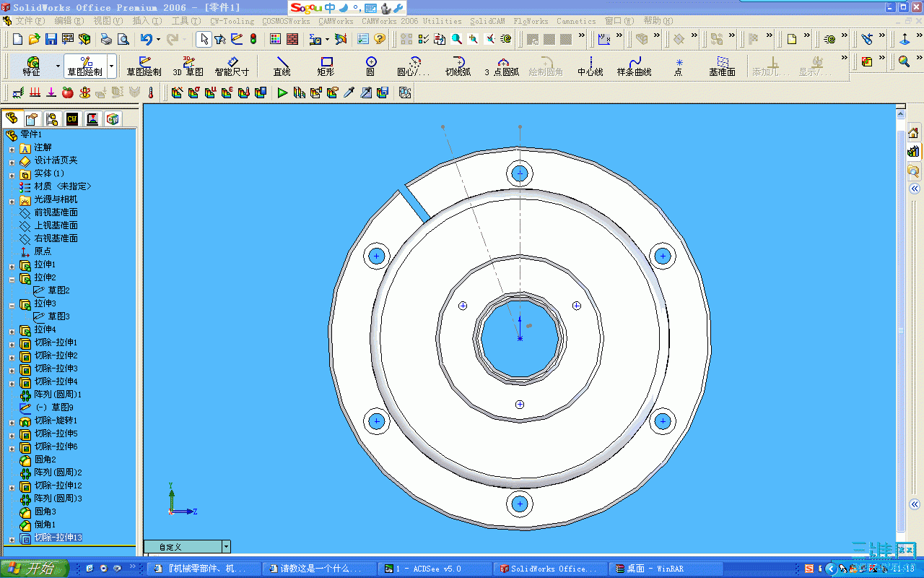This screenshot has width=924, height=578.
Task: Click the 开始 Start button
Action: point(35,569)
